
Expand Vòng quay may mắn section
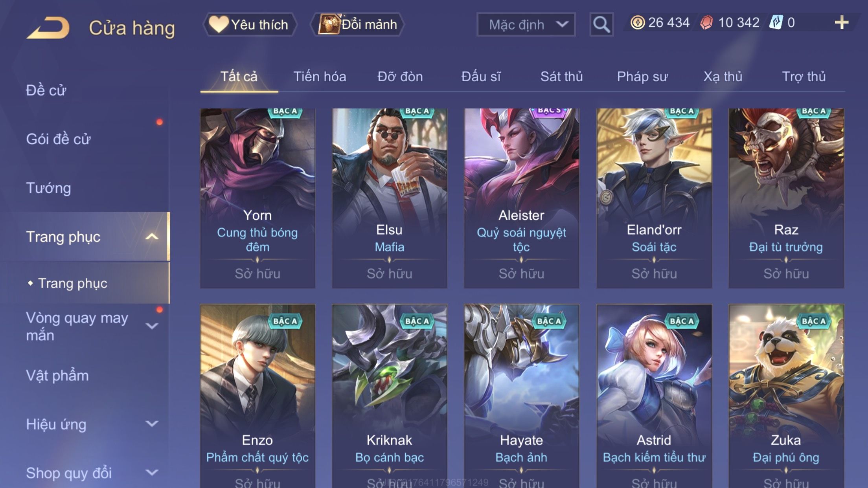152,326
